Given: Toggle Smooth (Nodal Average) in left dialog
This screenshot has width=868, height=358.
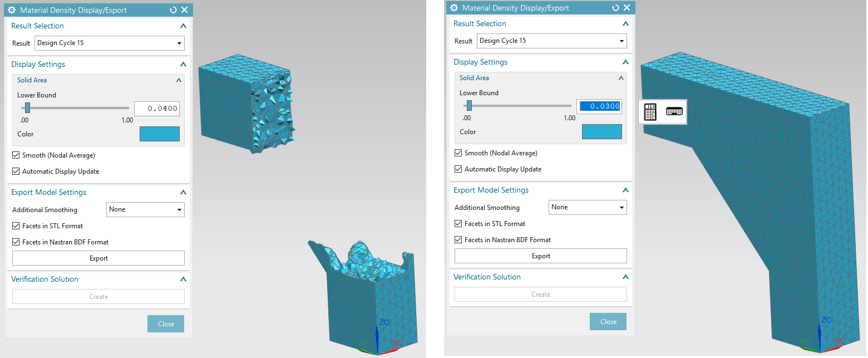Looking at the screenshot, I should pos(16,155).
